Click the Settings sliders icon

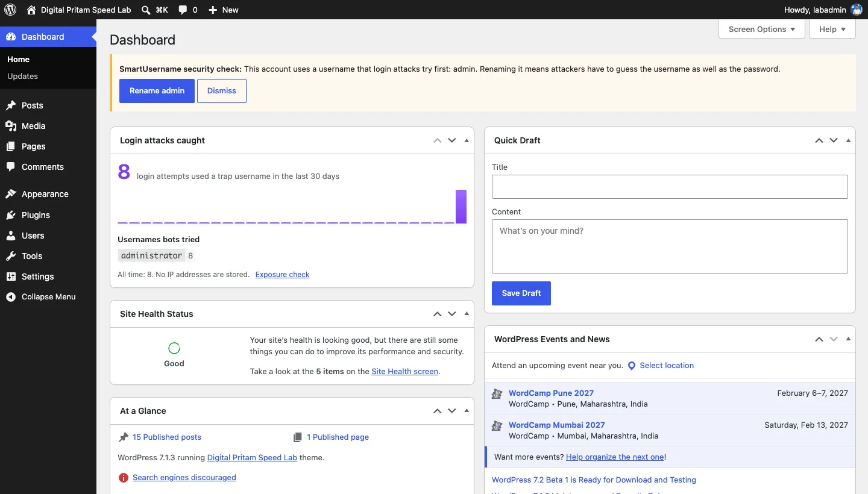(x=11, y=277)
